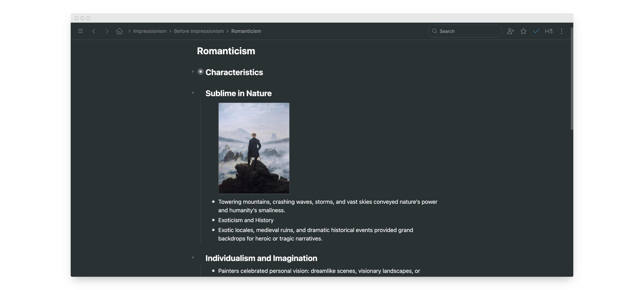Open the Impressionism breadcrumb page
The image size is (644, 290).
pos(150,31)
